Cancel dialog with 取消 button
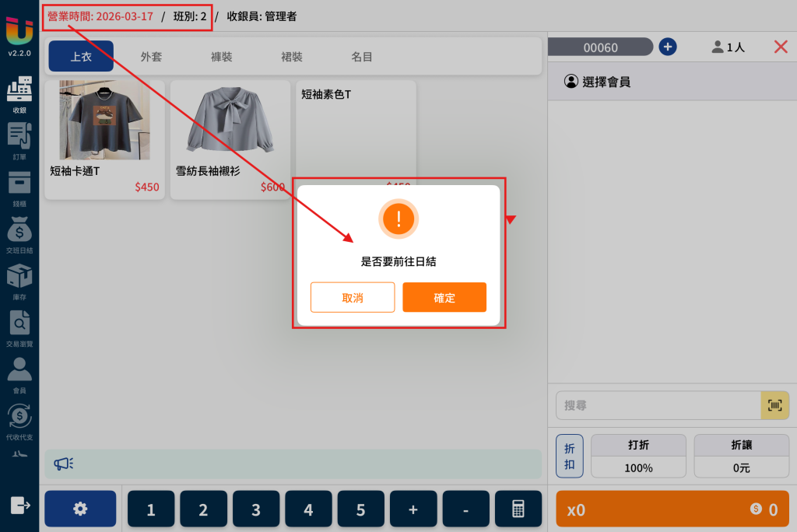 click(353, 297)
